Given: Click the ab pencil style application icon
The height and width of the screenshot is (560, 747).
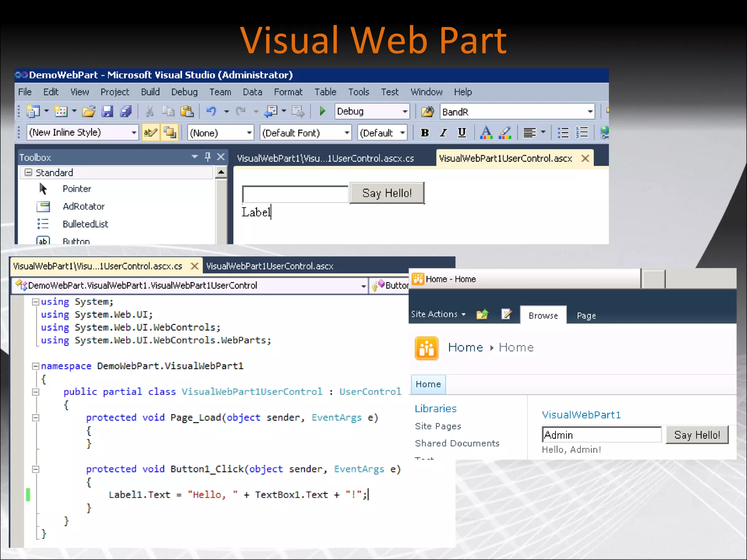Looking at the screenshot, I should click(x=151, y=132).
